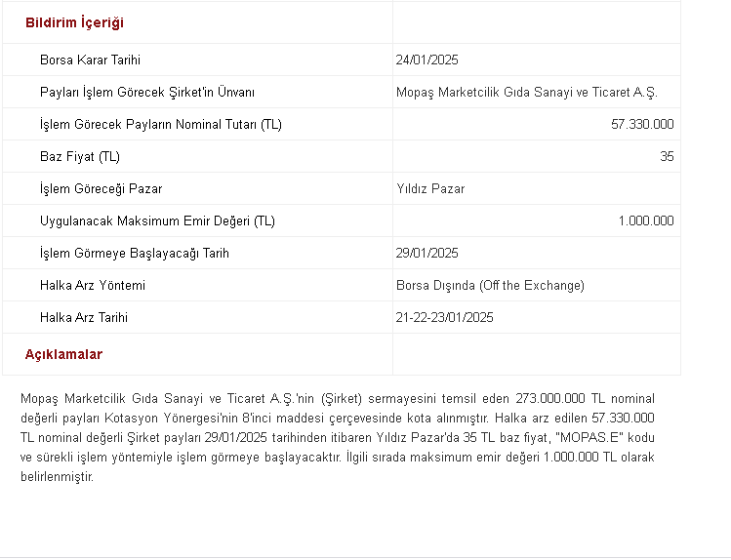Click the 24/01/2025 decision date value
Image resolution: width=731 pixels, height=560 pixels.
427,60
